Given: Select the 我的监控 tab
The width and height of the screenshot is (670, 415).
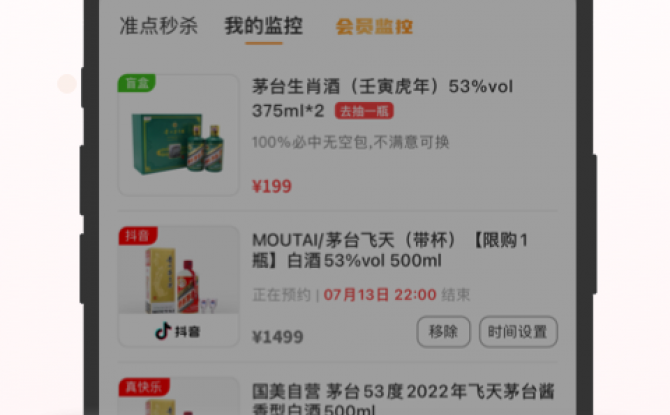Looking at the screenshot, I should [x=264, y=26].
